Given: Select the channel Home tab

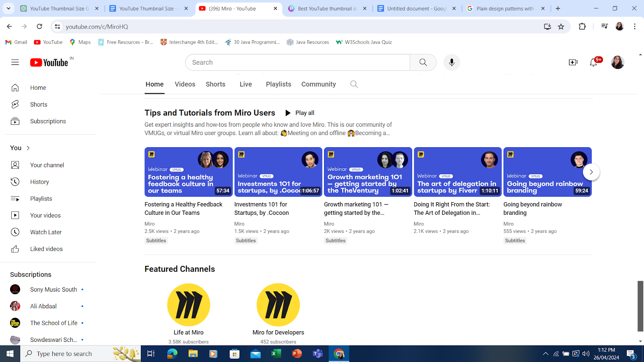Looking at the screenshot, I should point(155,84).
